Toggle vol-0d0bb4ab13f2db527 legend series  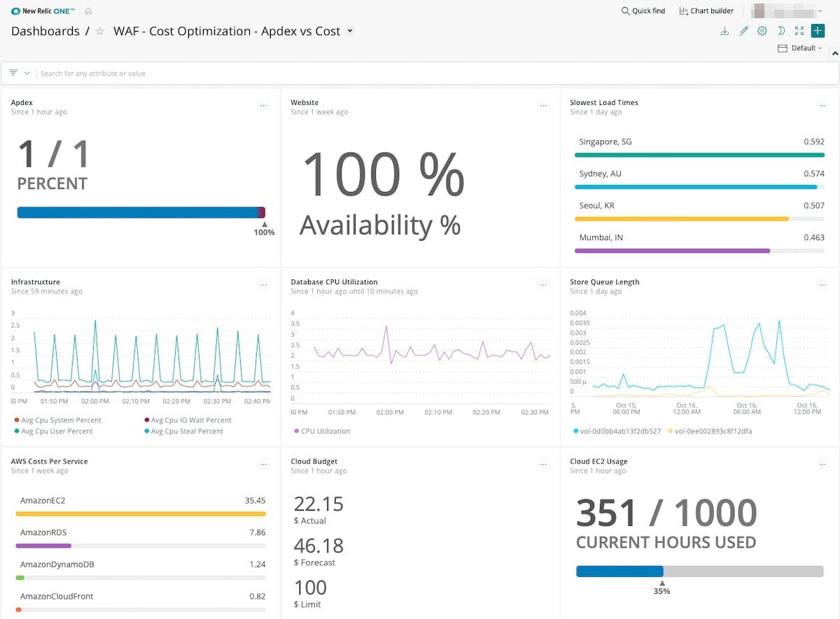point(617,431)
